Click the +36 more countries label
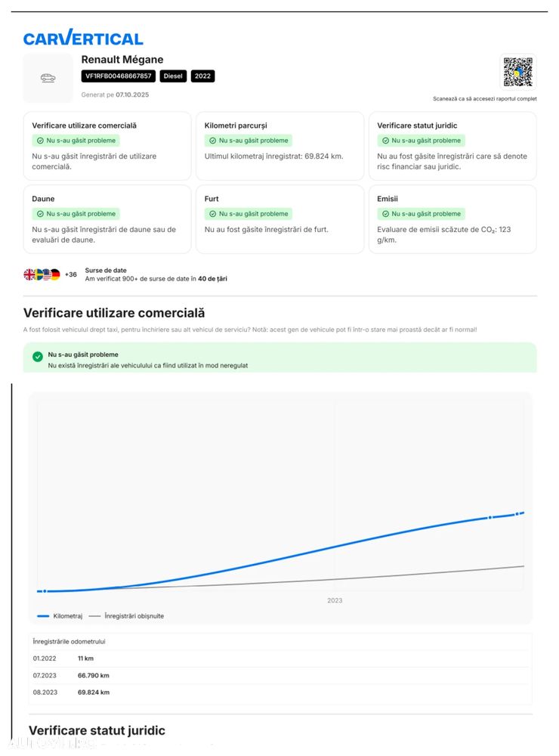The image size is (559, 756). 71,274
